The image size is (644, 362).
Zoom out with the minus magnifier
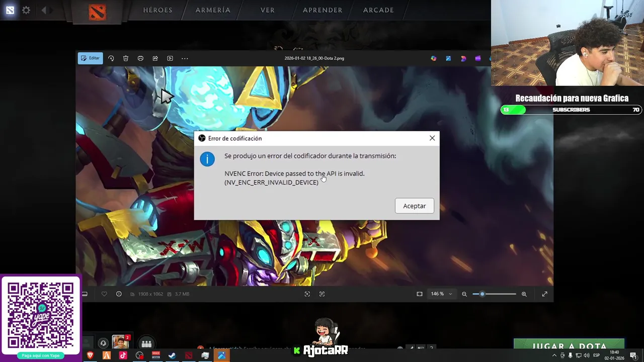point(464,294)
